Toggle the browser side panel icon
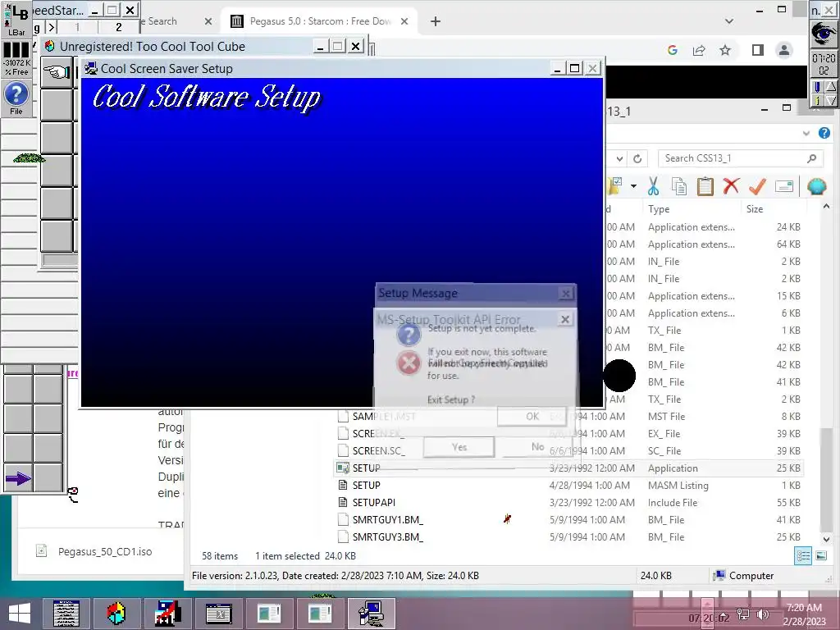This screenshot has height=630, width=840. tap(757, 50)
